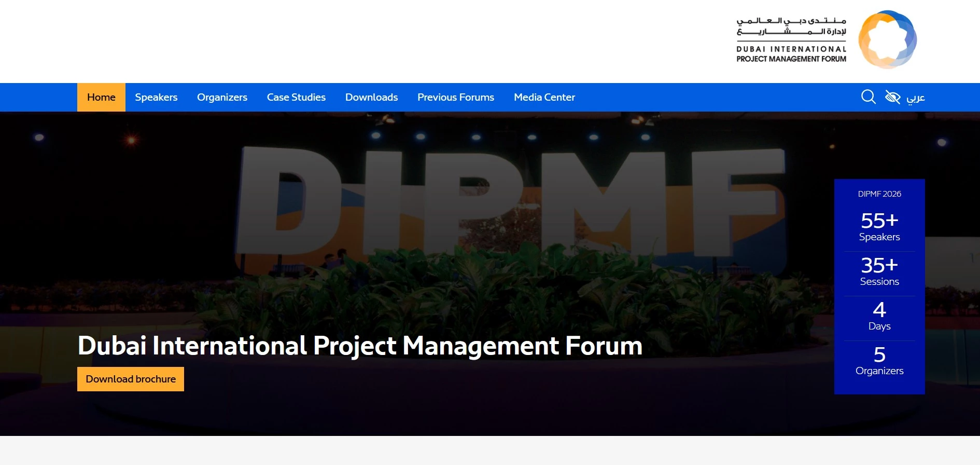Screen dimensions: 980x465
Task: Click the 35+ Sessions statistic
Action: [879, 271]
